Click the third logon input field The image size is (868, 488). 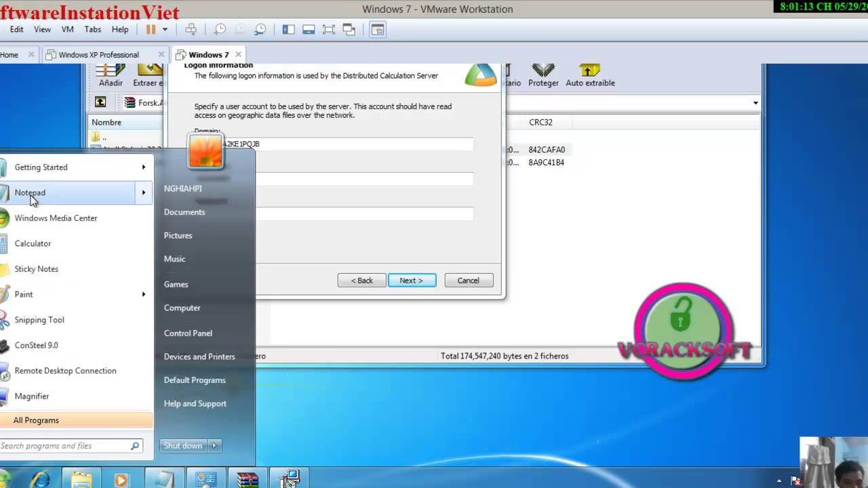(x=364, y=213)
